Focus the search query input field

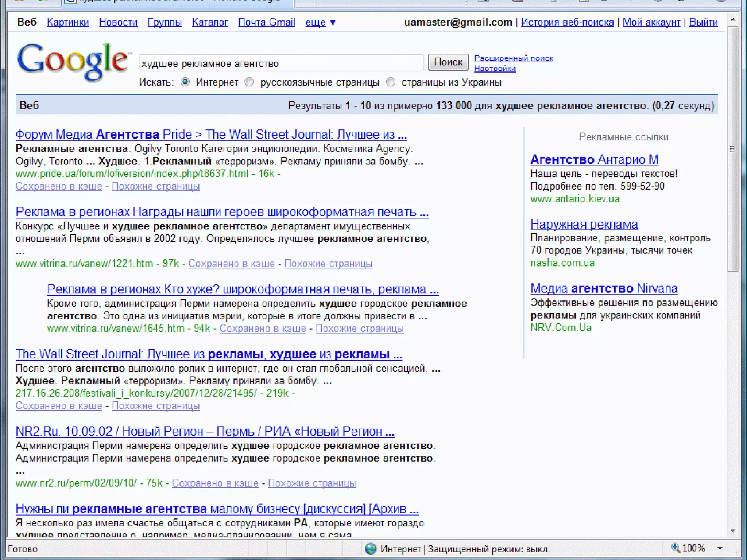[x=281, y=63]
